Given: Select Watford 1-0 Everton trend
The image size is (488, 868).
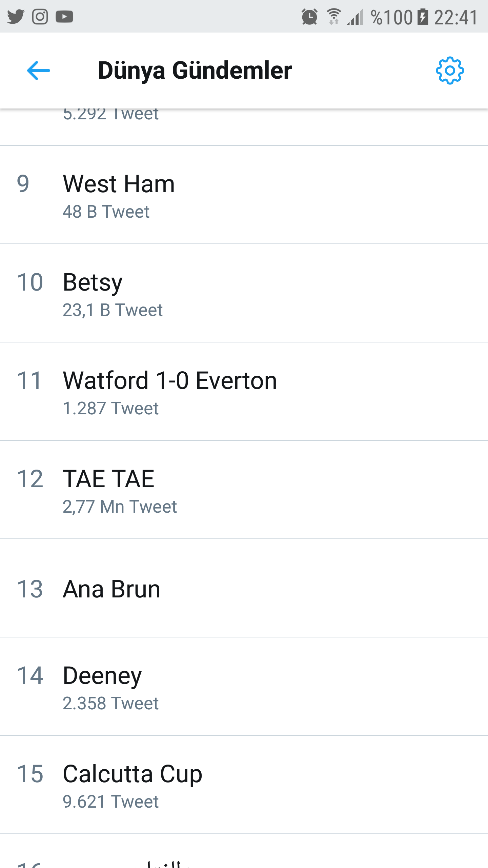Looking at the screenshot, I should point(170,381).
